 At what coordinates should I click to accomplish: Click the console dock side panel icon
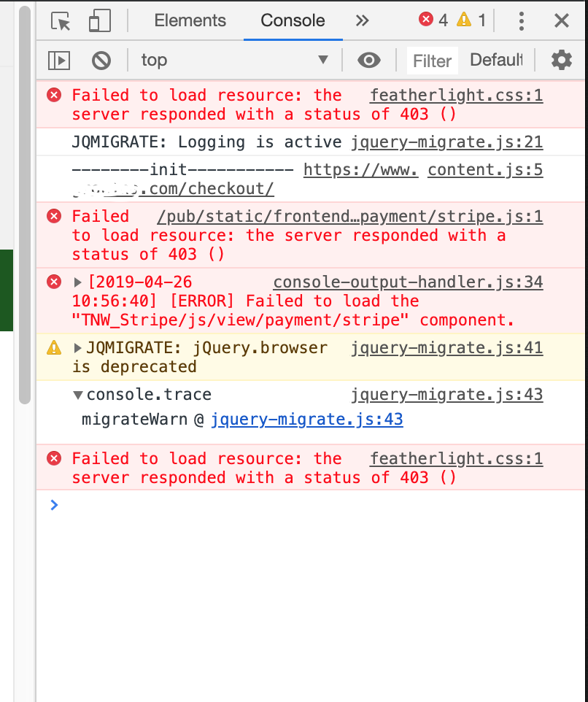point(59,60)
